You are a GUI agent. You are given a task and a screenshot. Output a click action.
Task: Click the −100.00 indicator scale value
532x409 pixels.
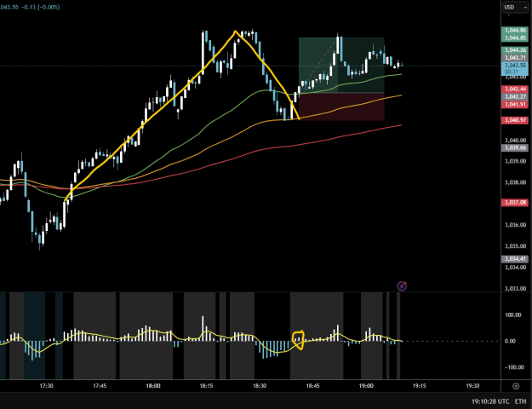coord(513,367)
